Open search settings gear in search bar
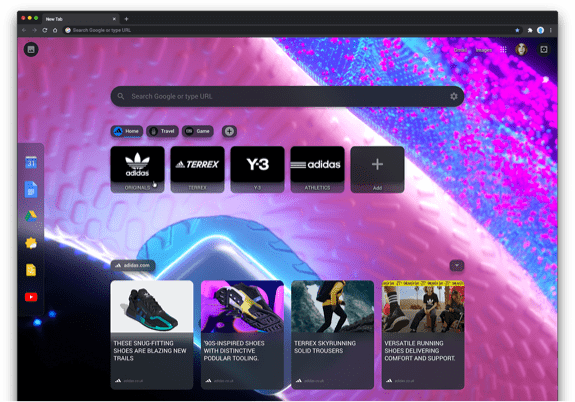 point(454,96)
